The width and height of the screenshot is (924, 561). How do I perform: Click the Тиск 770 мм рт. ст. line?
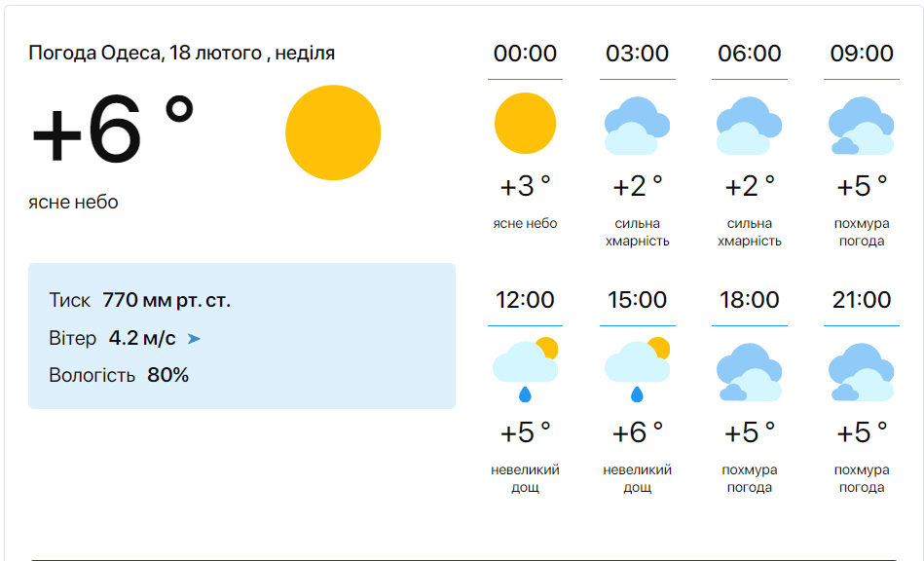[139, 300]
